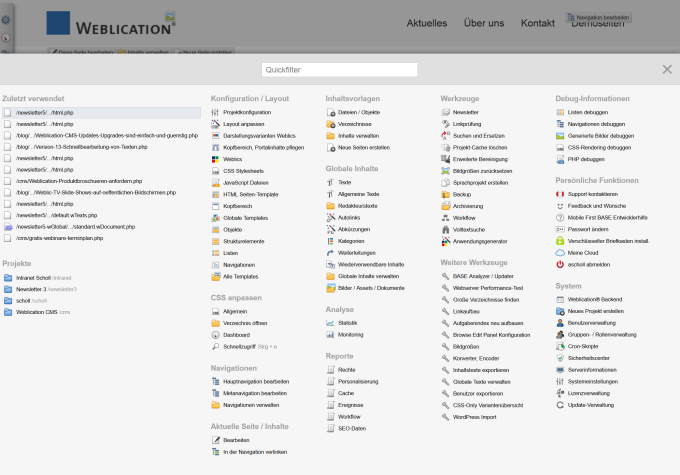680x475 pixels.
Task: Click the WordPress Import link
Action: click(x=474, y=416)
